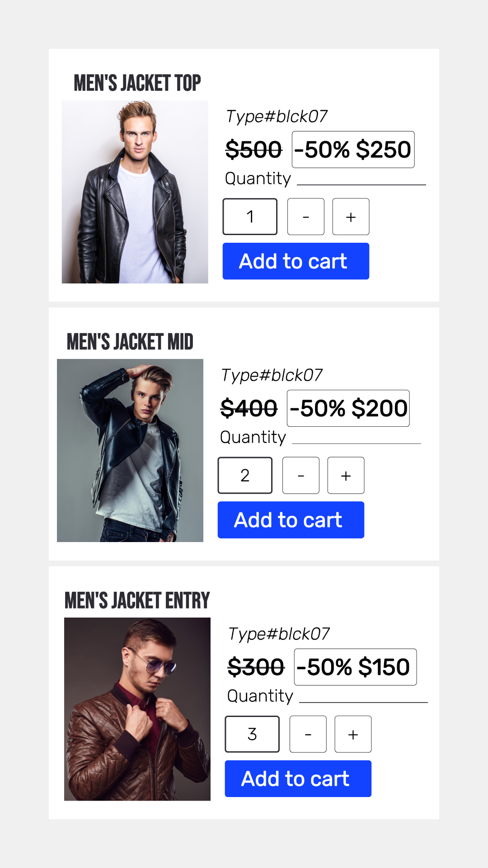Click quantity field showing 3

click(x=252, y=734)
